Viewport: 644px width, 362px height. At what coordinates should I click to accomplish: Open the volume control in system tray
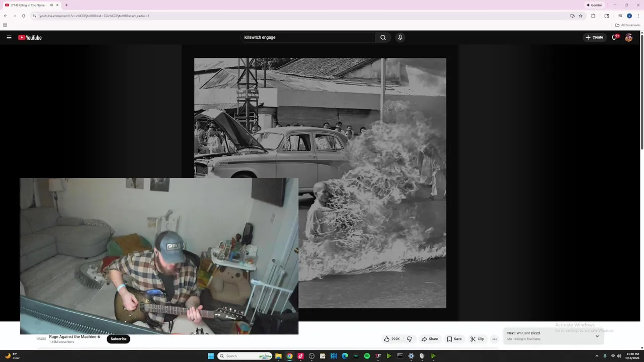[x=619, y=356]
